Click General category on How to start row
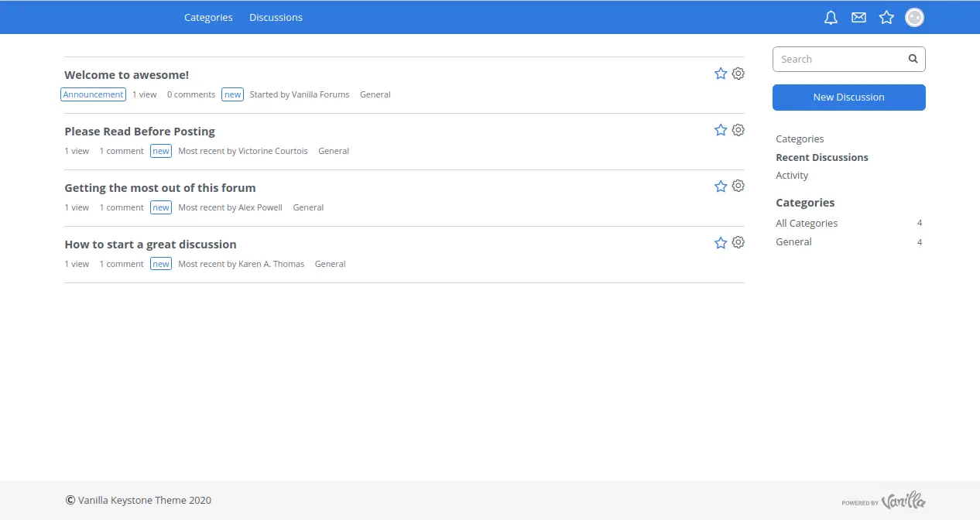The width and height of the screenshot is (980, 520). click(x=330, y=264)
